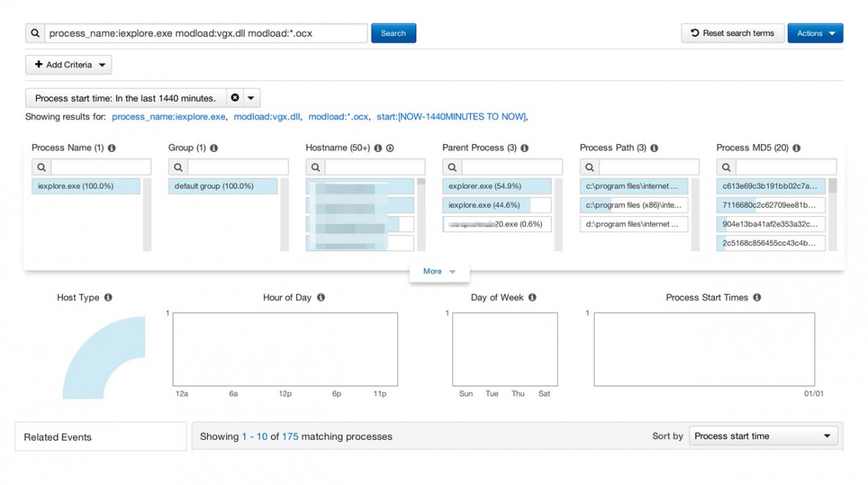Toggle the default group filter

click(x=222, y=186)
